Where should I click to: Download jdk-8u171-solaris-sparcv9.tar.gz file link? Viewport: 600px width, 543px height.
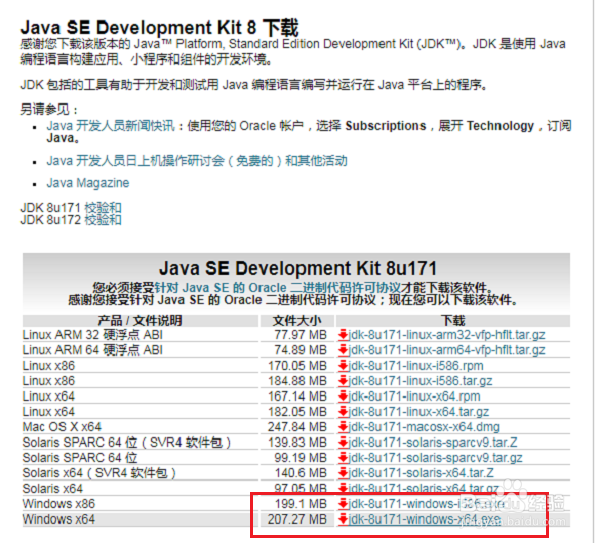(435, 458)
